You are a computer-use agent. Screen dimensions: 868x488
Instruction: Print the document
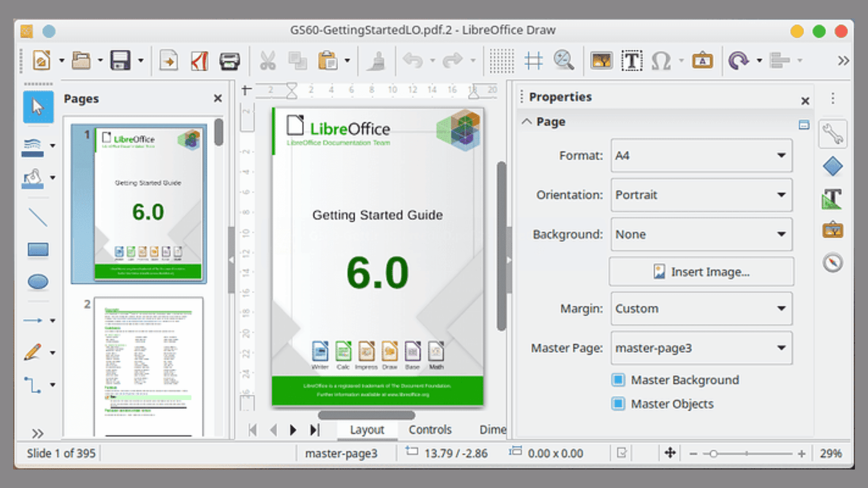point(229,61)
